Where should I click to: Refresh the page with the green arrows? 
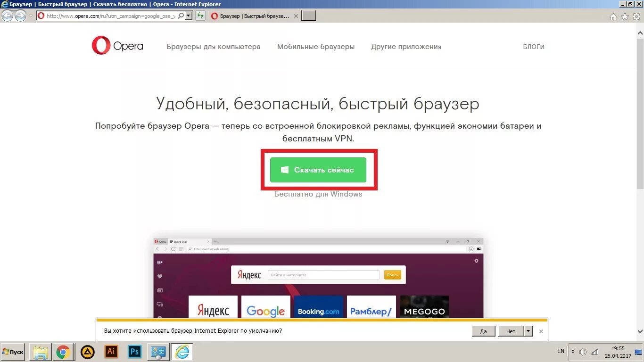200,16
